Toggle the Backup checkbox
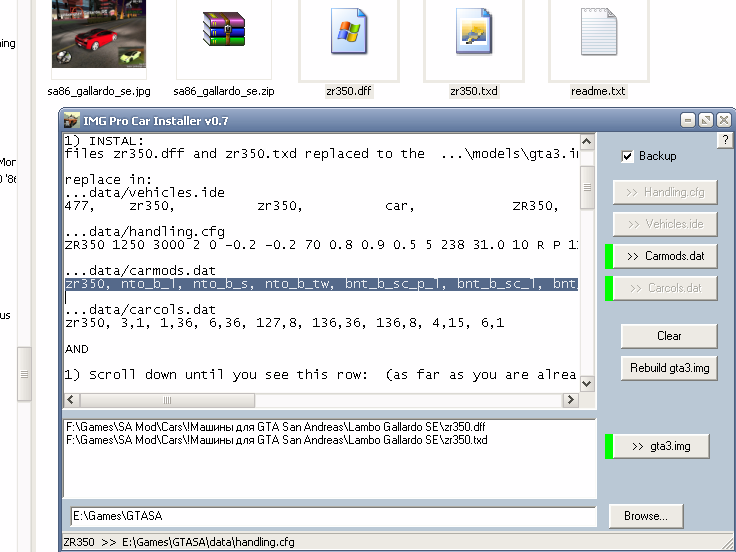The image size is (736, 552). point(627,156)
